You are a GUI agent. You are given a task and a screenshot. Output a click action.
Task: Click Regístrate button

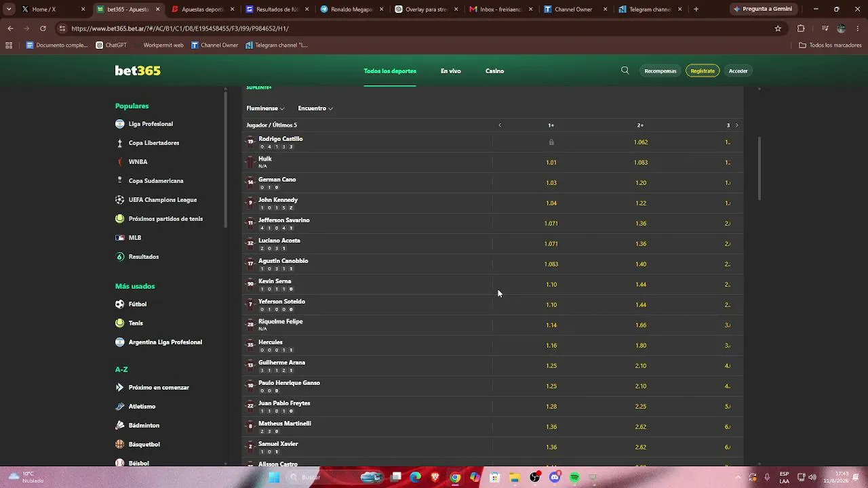pyautogui.click(x=703, y=71)
